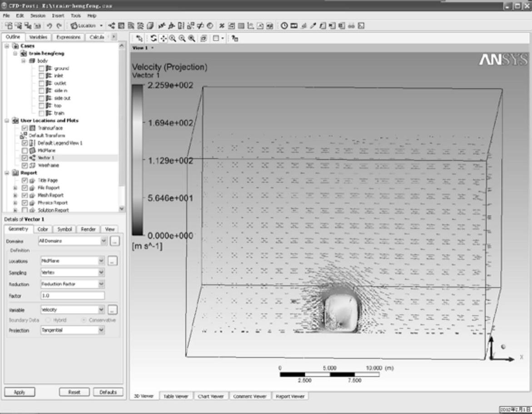
Task: Click the Factor input field
Action: (72, 296)
